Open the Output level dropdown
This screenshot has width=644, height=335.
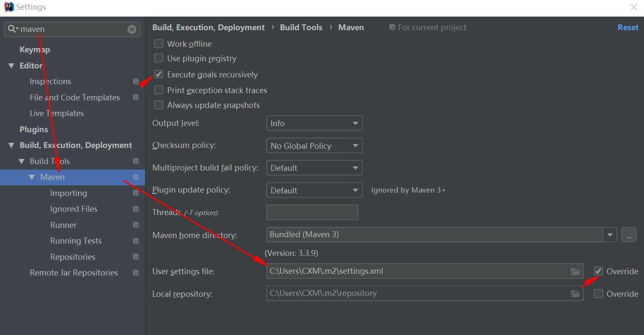tap(314, 123)
